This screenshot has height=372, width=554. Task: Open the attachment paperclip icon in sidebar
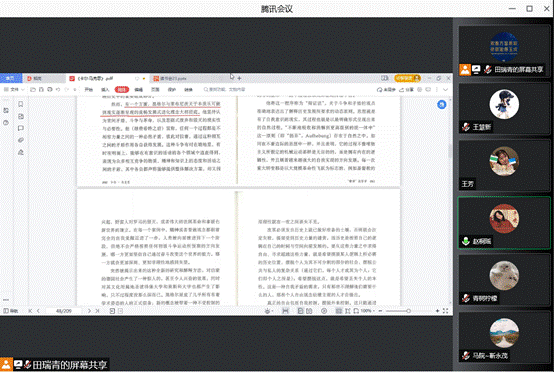point(20,140)
